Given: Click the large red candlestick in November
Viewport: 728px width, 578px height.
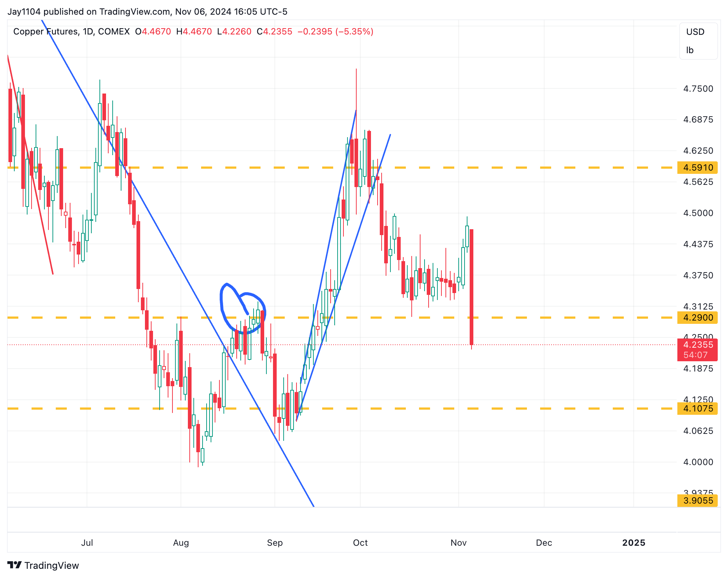Looking at the screenshot, I should [472, 287].
